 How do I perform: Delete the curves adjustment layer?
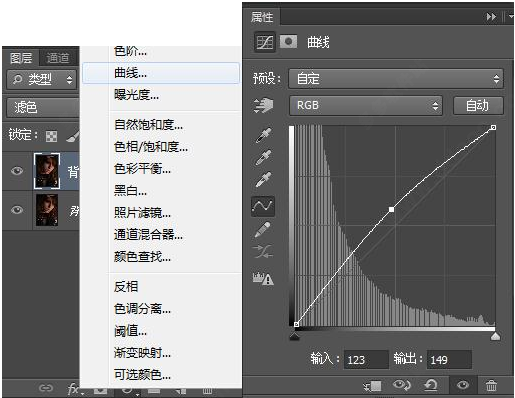pyautogui.click(x=491, y=386)
